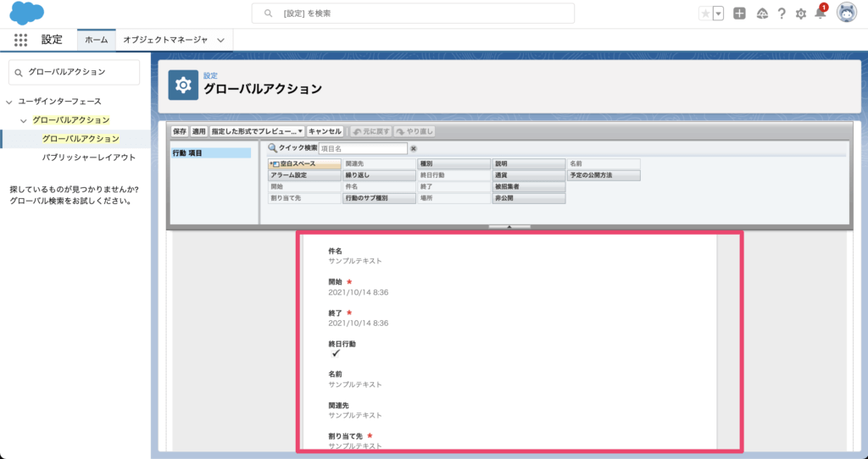Select the アラーム設定 palette field

pyautogui.click(x=304, y=175)
